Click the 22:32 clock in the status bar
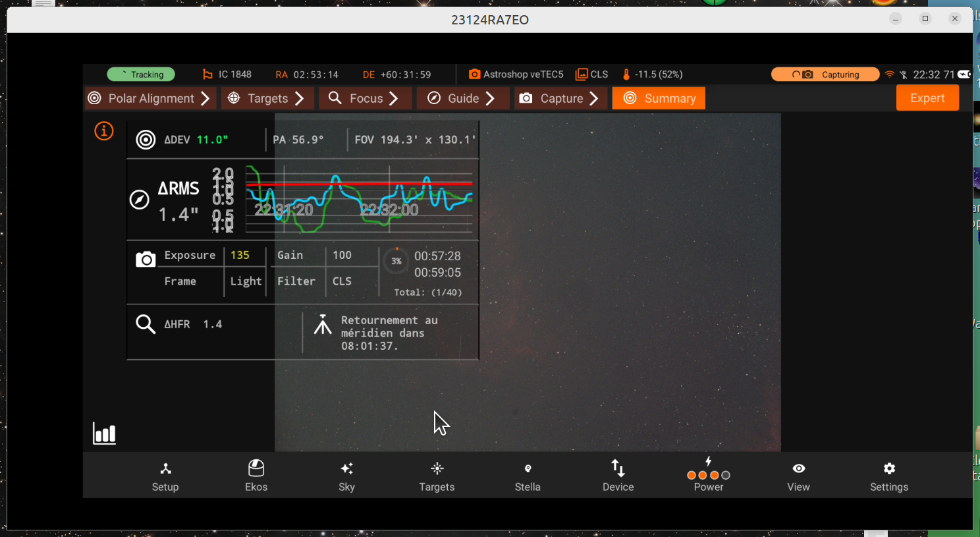This screenshot has width=980, height=537. click(x=926, y=74)
